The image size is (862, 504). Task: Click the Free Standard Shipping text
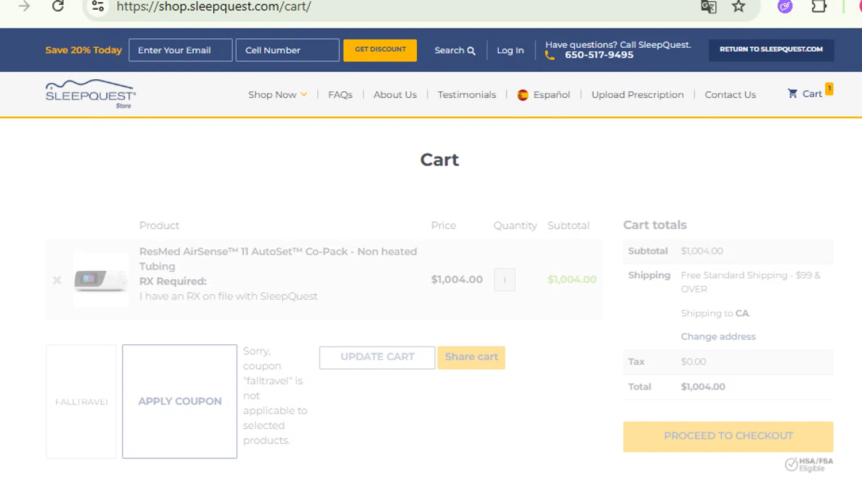click(x=751, y=282)
